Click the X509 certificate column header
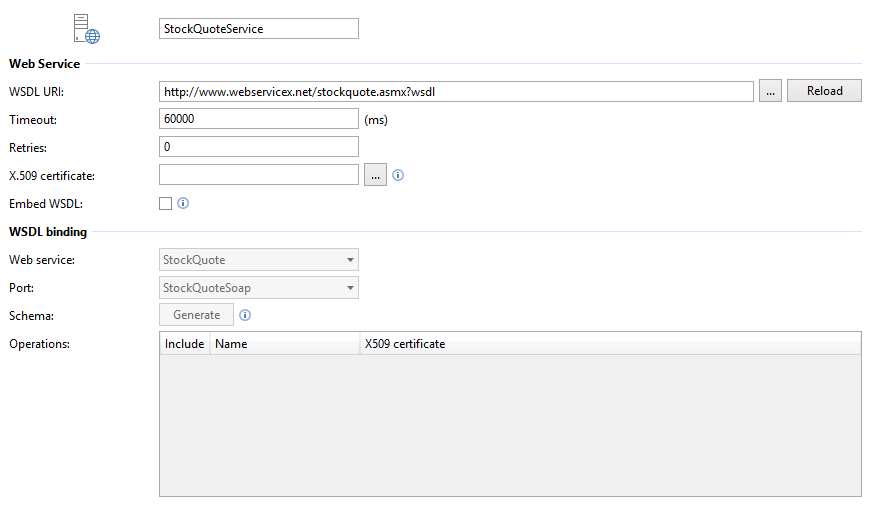 point(609,344)
